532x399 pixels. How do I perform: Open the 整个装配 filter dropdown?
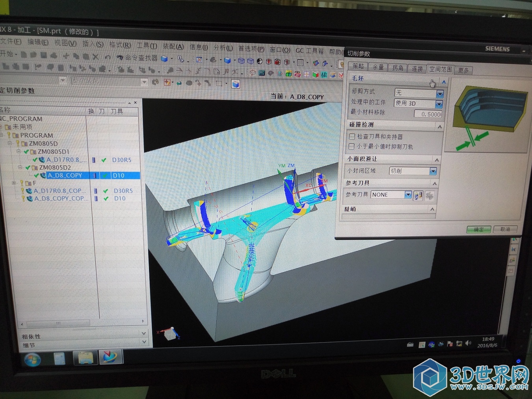(144, 82)
